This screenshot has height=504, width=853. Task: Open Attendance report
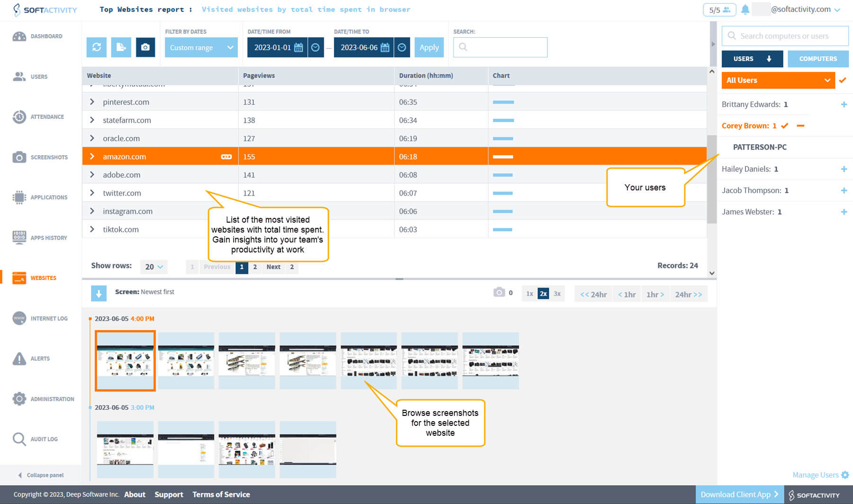(x=38, y=117)
